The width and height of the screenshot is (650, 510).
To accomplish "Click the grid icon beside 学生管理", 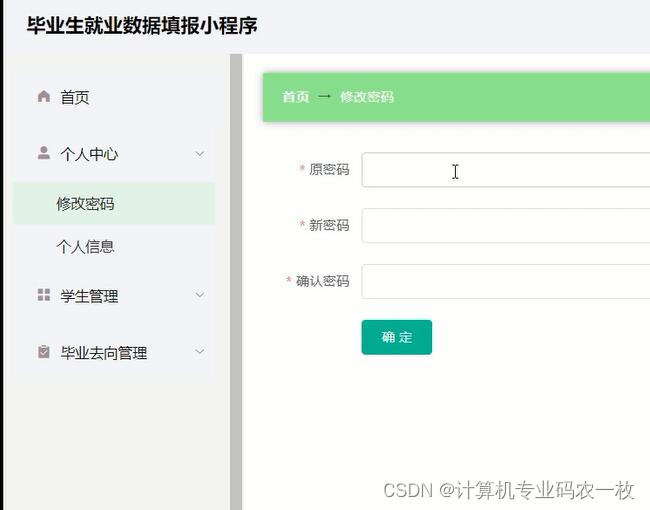I will coord(44,295).
